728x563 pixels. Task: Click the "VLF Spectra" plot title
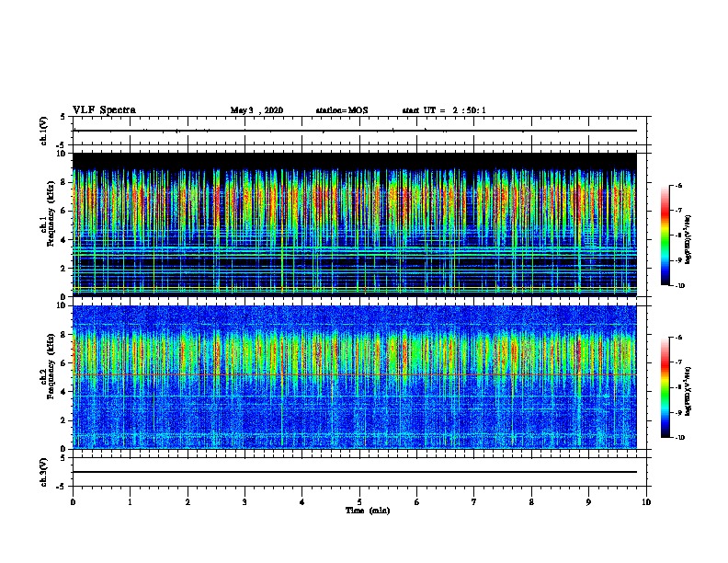(104, 110)
